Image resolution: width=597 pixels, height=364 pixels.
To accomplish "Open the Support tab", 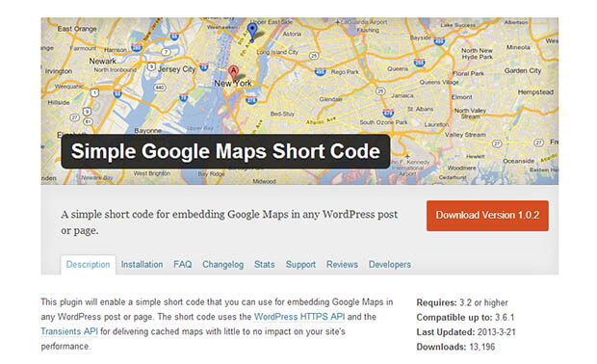I will click(300, 264).
